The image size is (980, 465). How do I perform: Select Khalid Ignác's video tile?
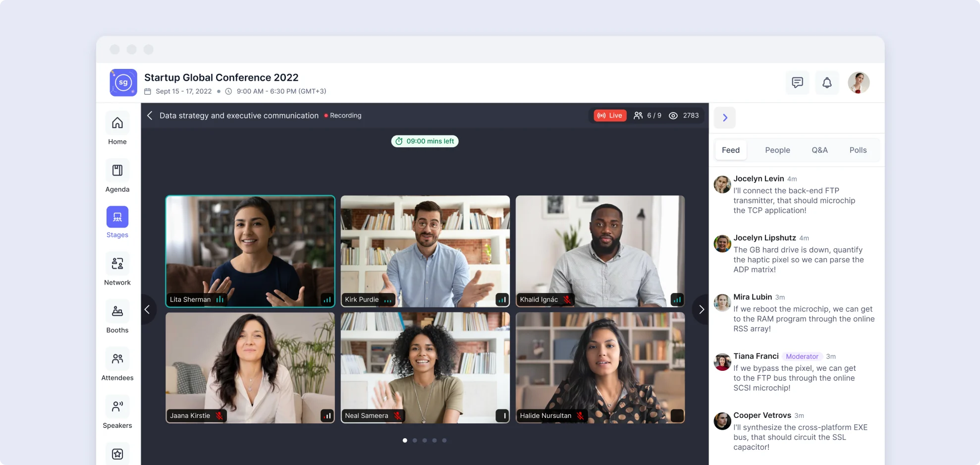point(600,251)
